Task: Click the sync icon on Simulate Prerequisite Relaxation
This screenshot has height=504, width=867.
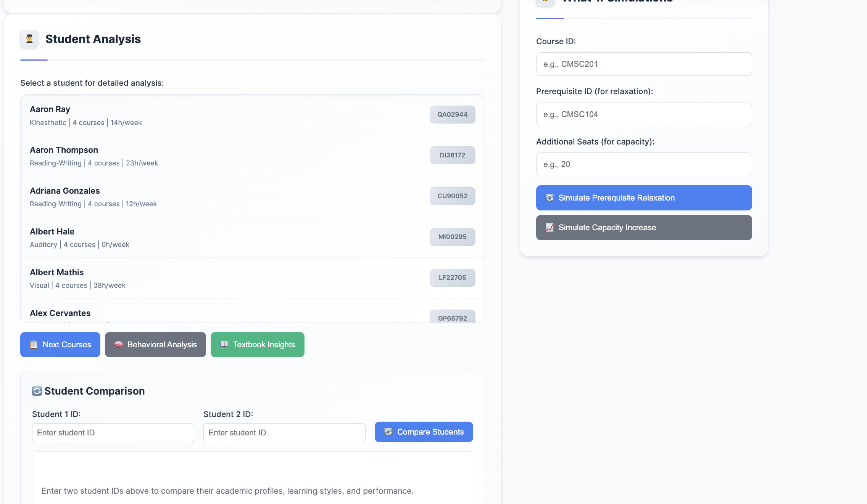Action: [550, 198]
